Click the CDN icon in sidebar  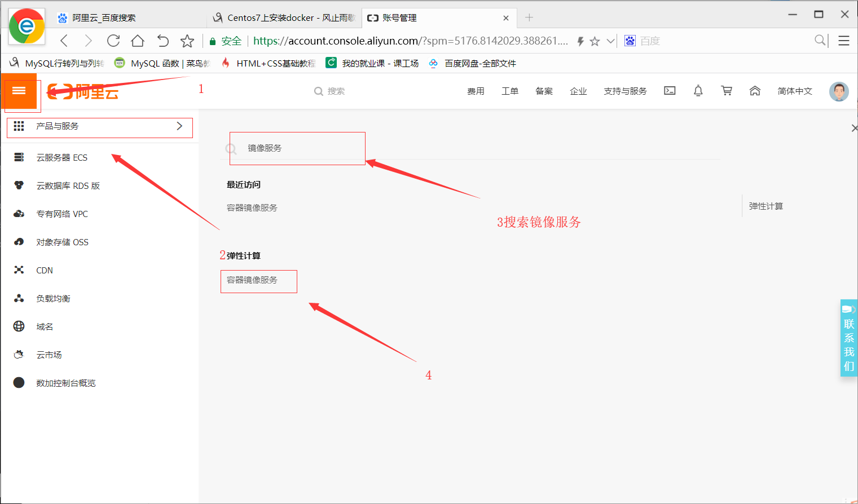[19, 270]
